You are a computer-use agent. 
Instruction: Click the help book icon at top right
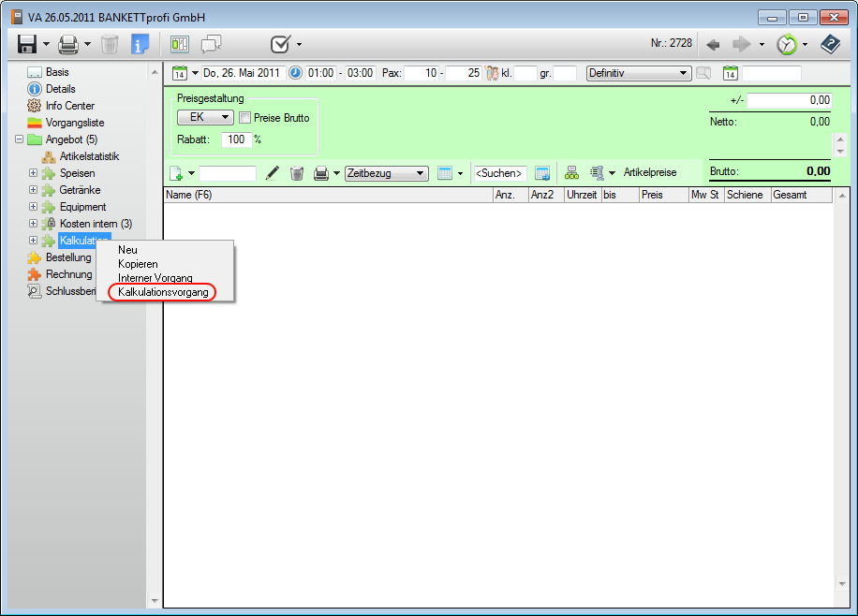(x=830, y=44)
